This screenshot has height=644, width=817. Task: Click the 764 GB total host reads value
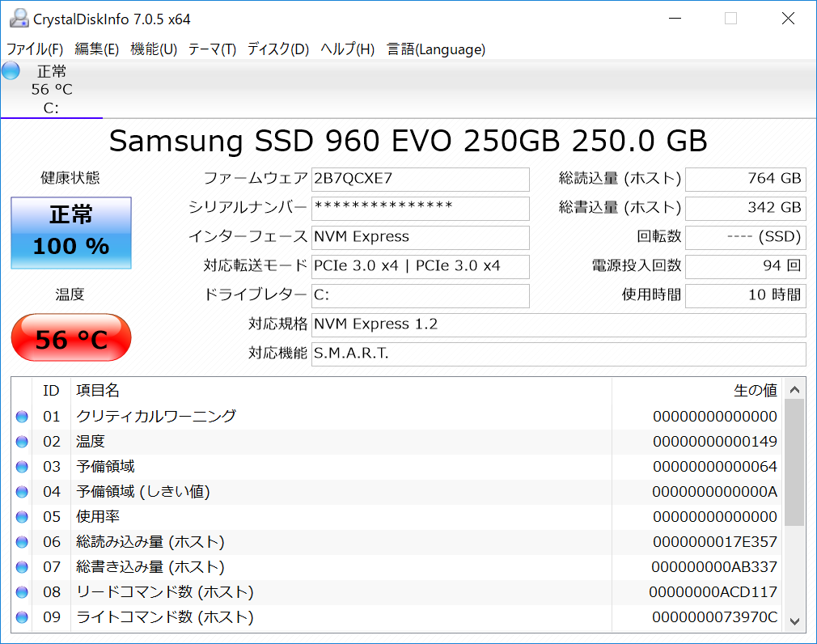tap(746, 180)
